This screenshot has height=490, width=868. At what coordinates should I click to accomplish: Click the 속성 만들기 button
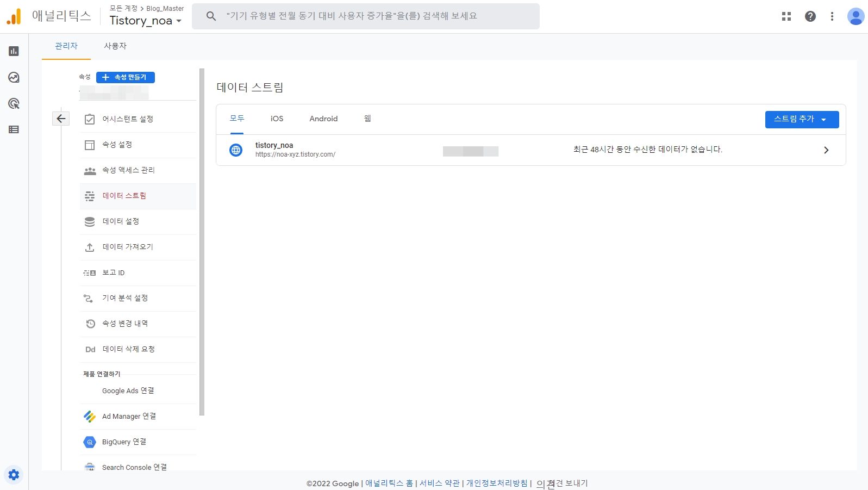(126, 77)
